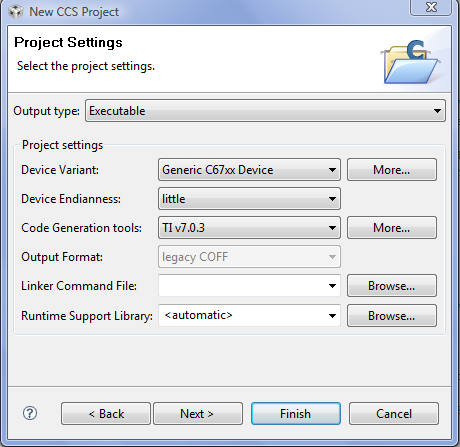
Task: Click More button beside Device Variant
Action: click(392, 170)
